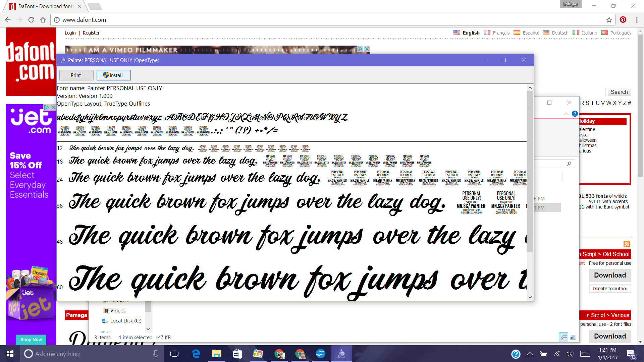644x362 pixels.
Task: Switch Explorer to details view icon
Action: 563,337
